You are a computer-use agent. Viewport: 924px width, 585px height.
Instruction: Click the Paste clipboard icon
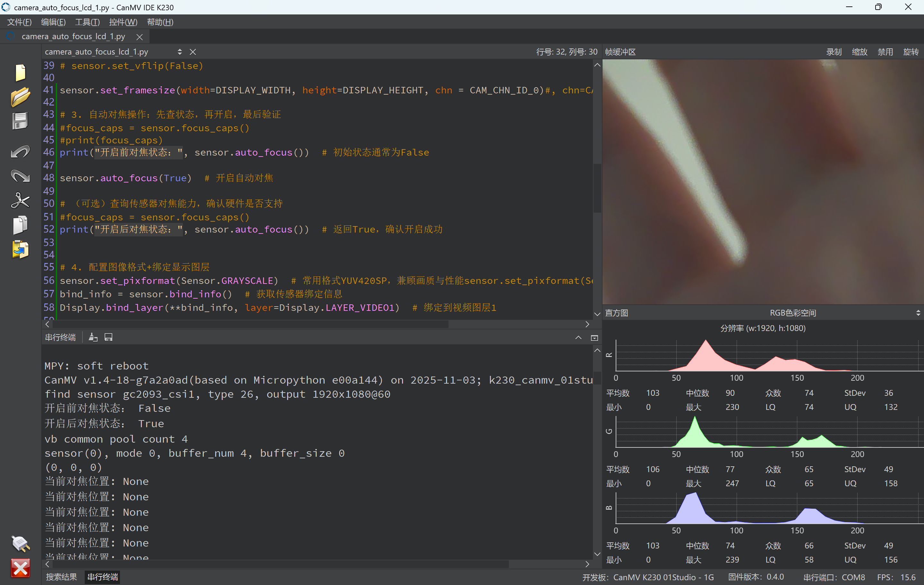click(x=20, y=250)
